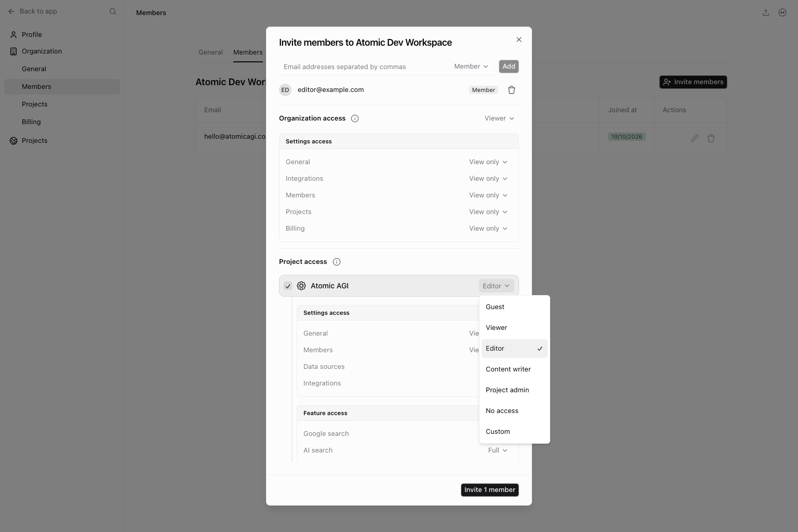Viewport: 798px width, 532px height.
Task: Click the Project access info icon
Action: pyautogui.click(x=337, y=262)
